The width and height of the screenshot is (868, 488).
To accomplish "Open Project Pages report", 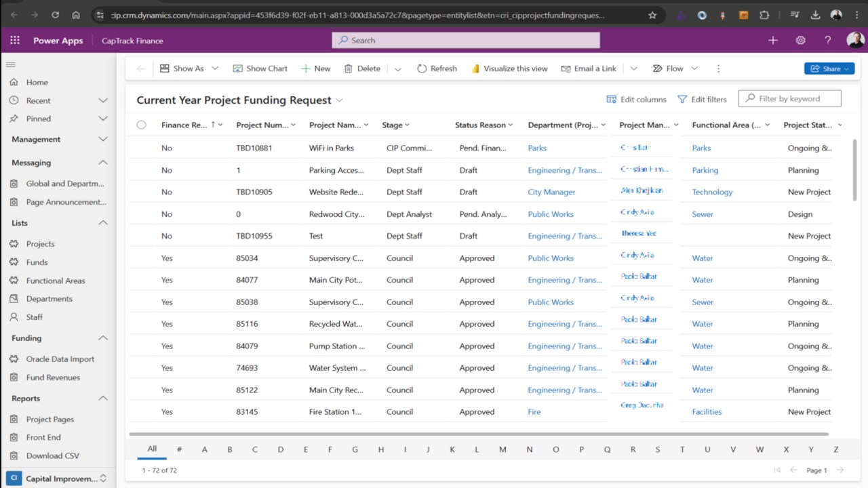I will click(x=50, y=420).
